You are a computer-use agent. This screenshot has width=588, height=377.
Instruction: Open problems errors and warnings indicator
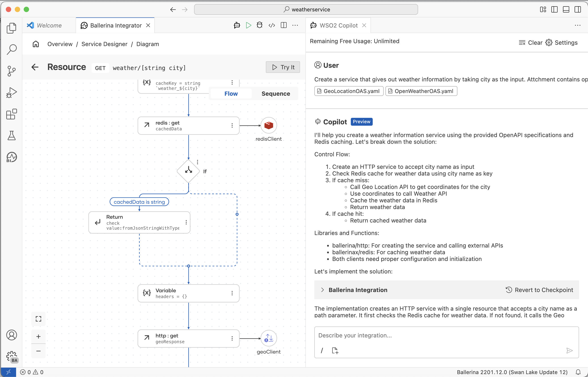32,372
